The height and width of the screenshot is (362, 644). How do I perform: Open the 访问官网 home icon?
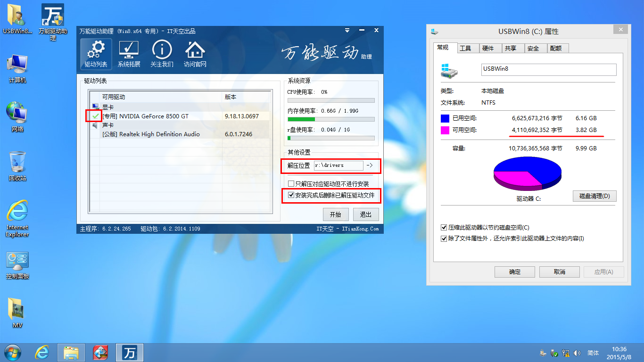coord(195,54)
